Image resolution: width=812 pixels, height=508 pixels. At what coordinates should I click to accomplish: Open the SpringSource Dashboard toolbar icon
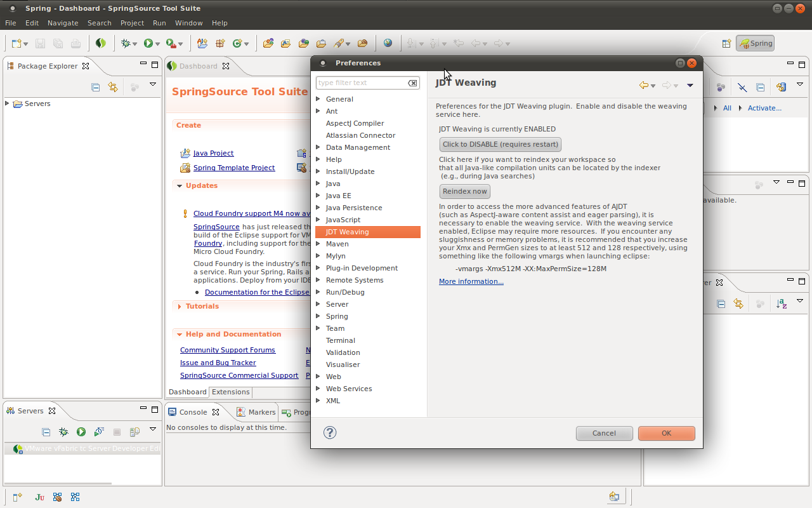101,43
